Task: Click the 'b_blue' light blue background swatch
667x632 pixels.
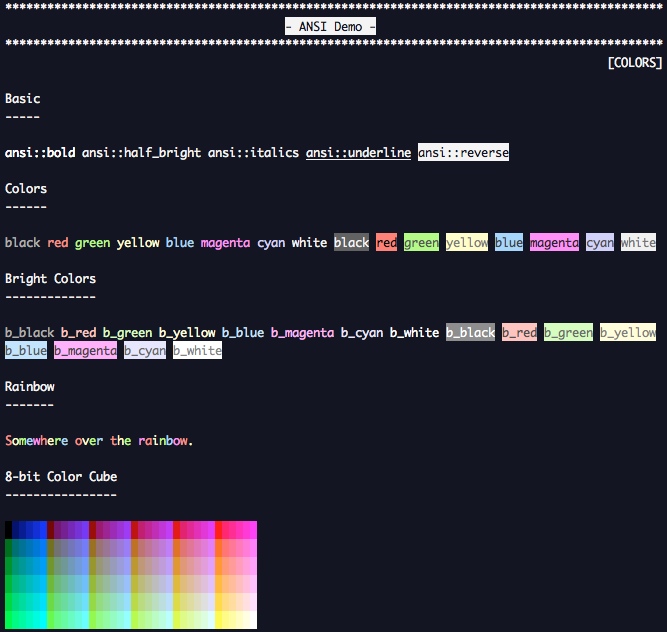Action: click(x=26, y=350)
